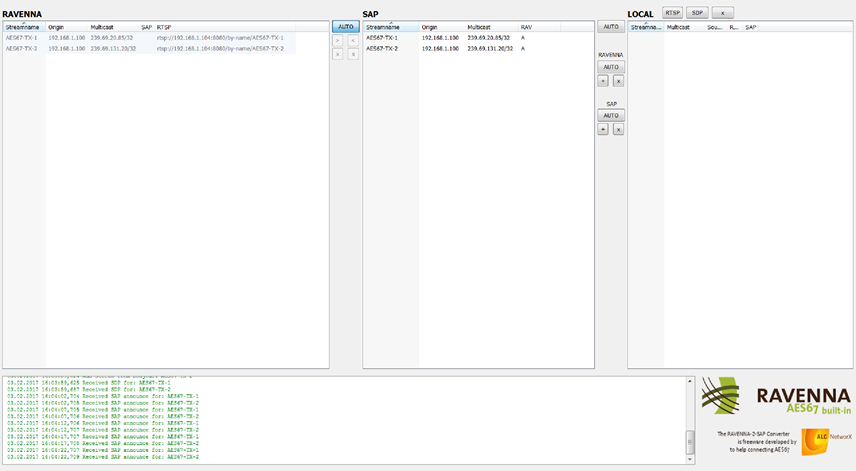
Task: Click the RAV column header in SAP list
Action: 539,27
